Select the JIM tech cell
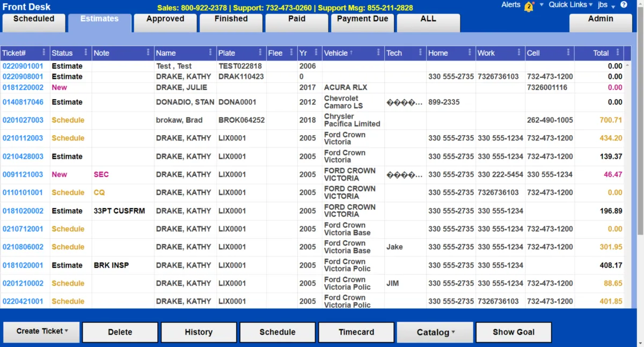 pos(405,283)
